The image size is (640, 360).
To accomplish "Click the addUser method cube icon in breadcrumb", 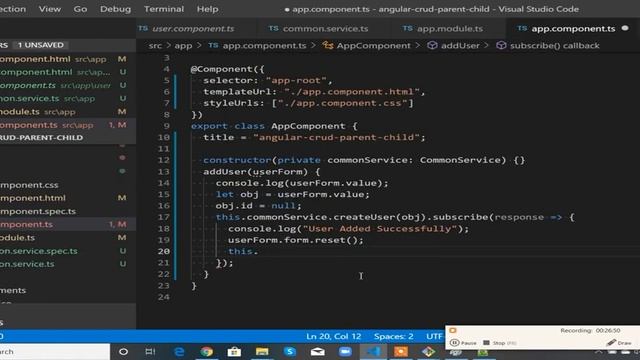I will 432,45.
